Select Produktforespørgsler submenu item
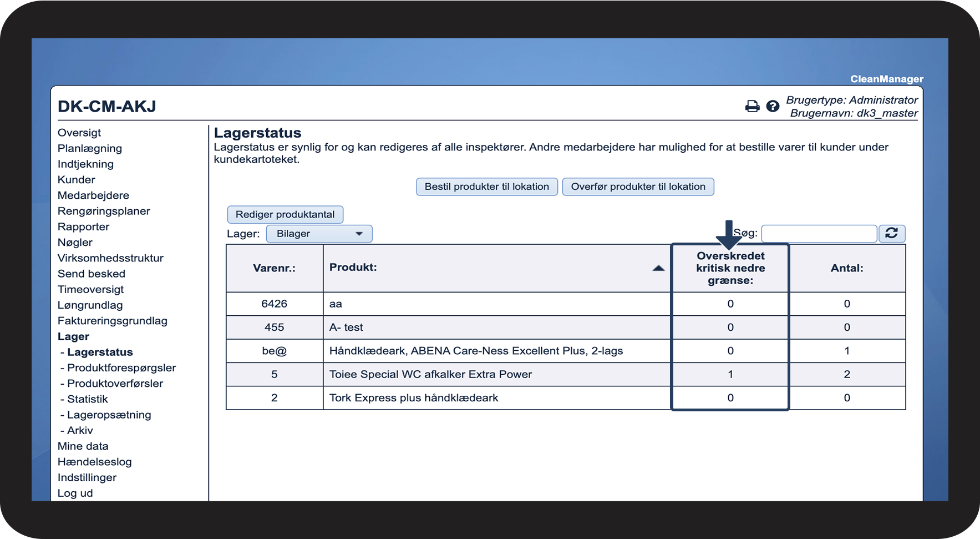 click(121, 368)
